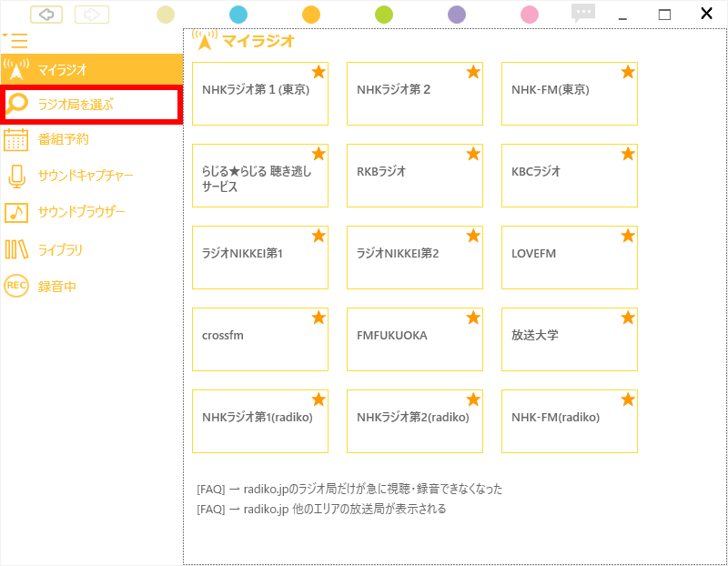Open the LOVEFM station tile
The width and height of the screenshot is (728, 566).
click(x=570, y=258)
